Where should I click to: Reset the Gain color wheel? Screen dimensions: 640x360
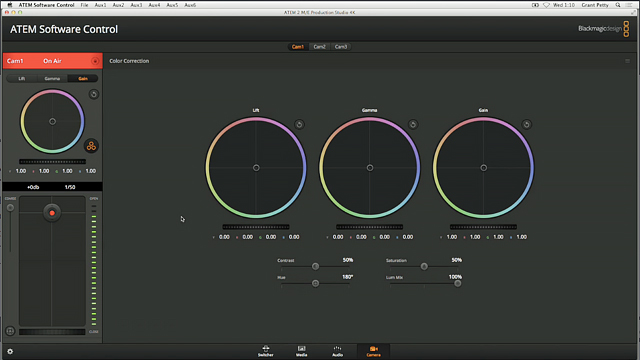[x=527, y=124]
